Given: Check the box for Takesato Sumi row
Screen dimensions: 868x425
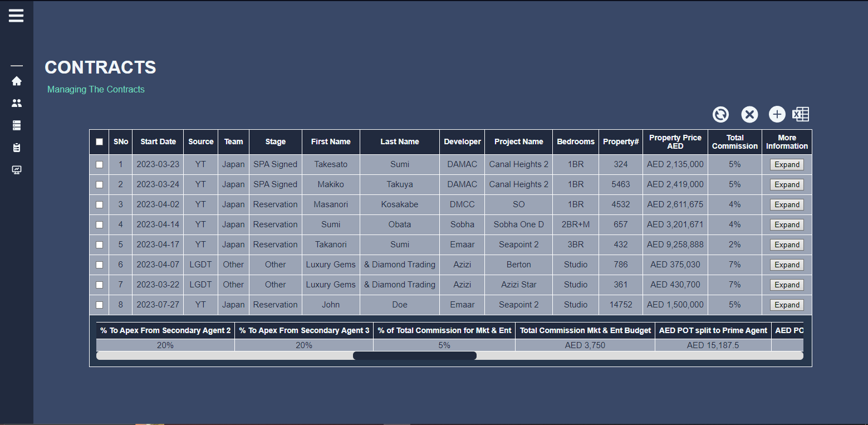Looking at the screenshot, I should 99,165.
